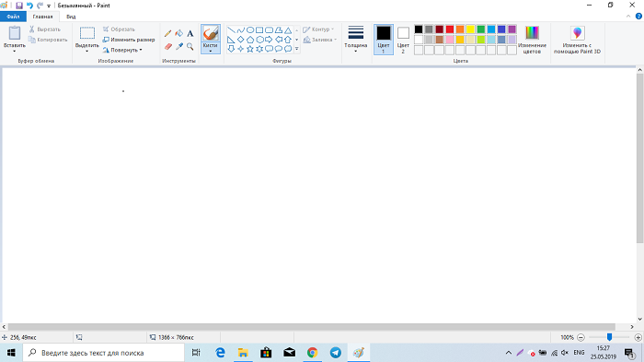Pick the down arrow shape
This screenshot has width=644, height=362.
coord(231,49)
